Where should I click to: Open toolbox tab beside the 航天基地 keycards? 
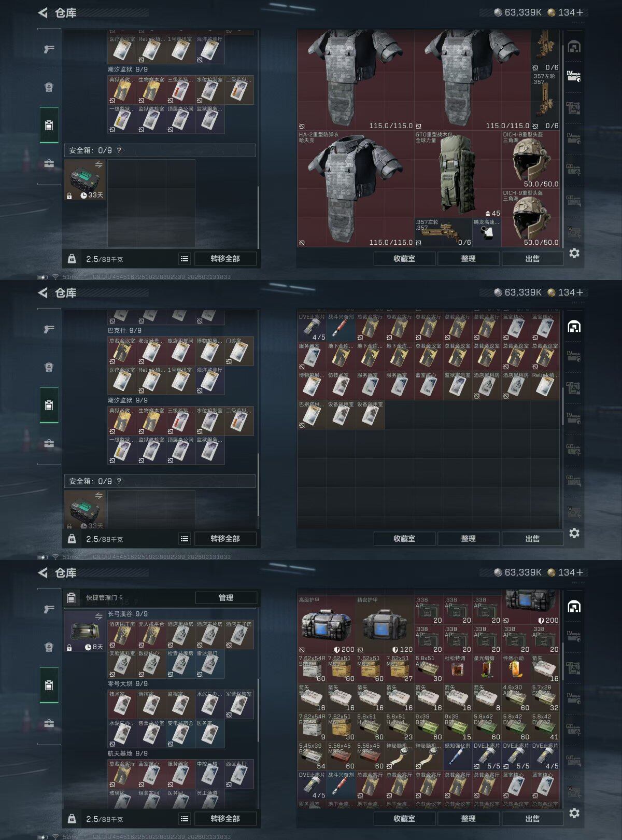coord(49,723)
